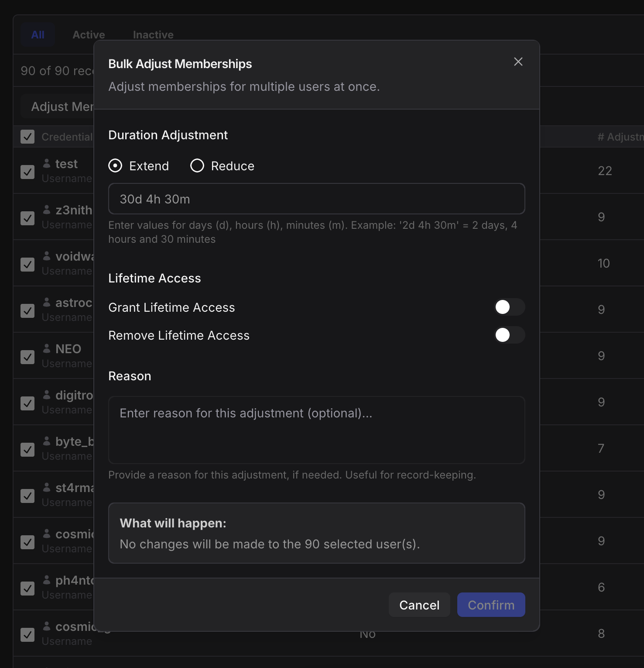
Task: Click the reason text area
Action: [316, 430]
